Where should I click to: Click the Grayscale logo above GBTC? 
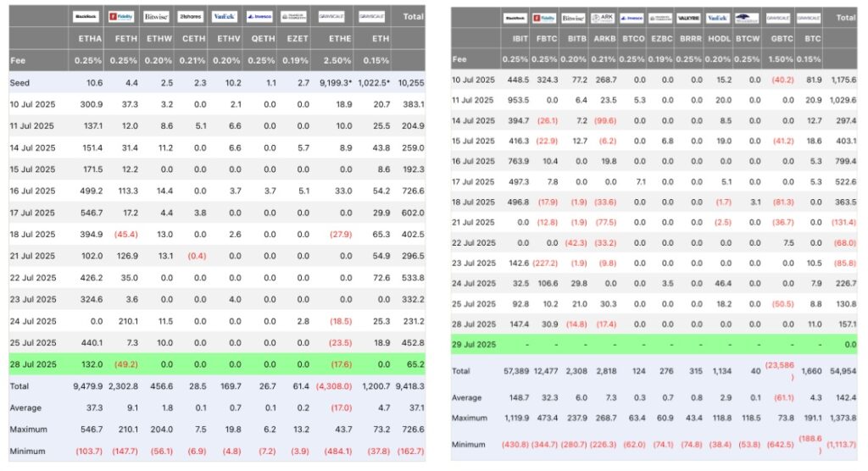778,18
